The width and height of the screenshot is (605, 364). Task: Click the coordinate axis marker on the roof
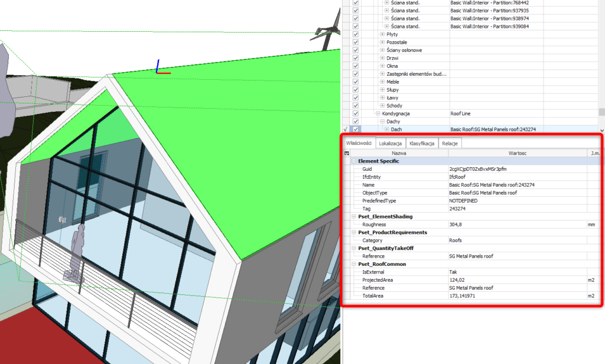[x=160, y=68]
